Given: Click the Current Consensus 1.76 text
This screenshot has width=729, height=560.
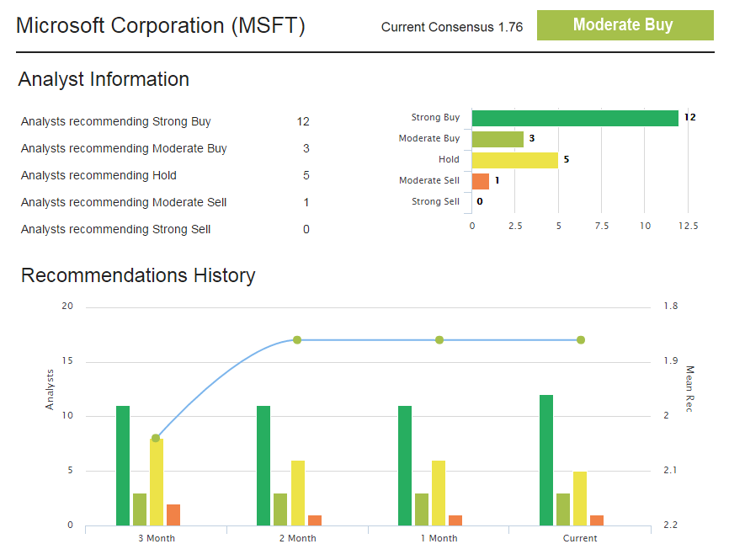Looking at the screenshot, I should (451, 27).
